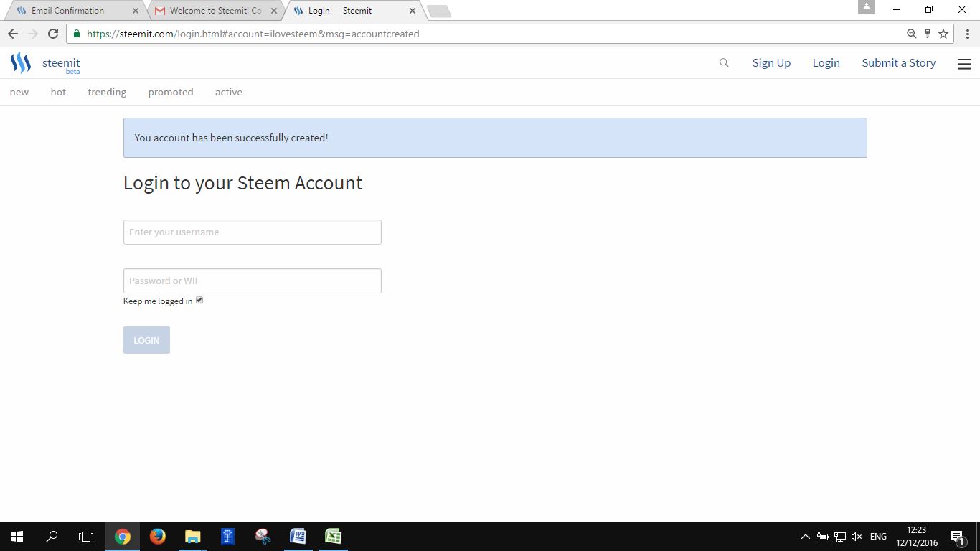Viewport: 980px width, 551px height.
Task: Launch Firefox from taskbar
Action: [158, 537]
